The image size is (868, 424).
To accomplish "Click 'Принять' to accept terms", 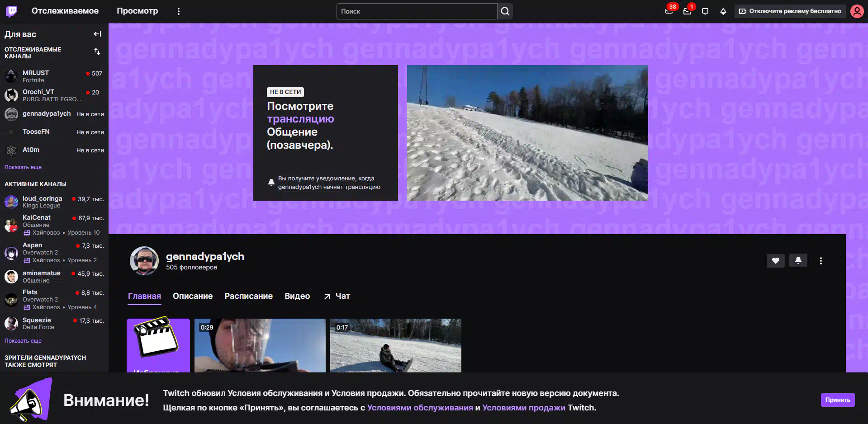I will point(838,400).
